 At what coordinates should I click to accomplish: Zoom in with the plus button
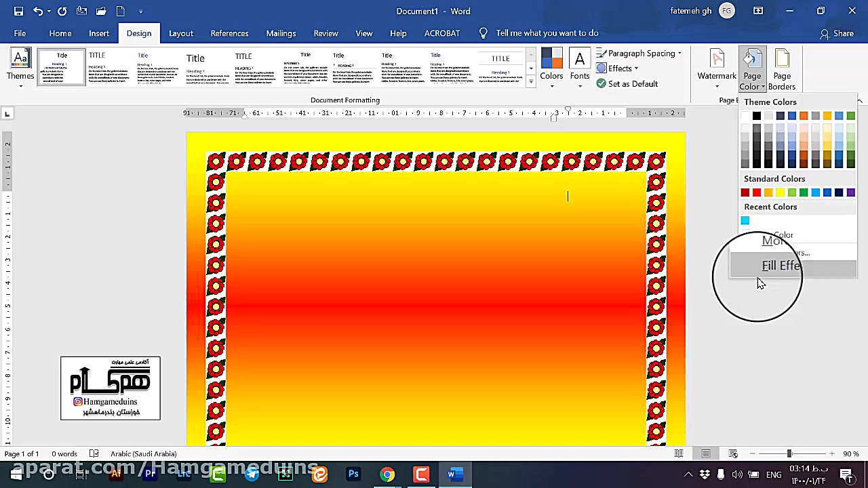[831, 453]
